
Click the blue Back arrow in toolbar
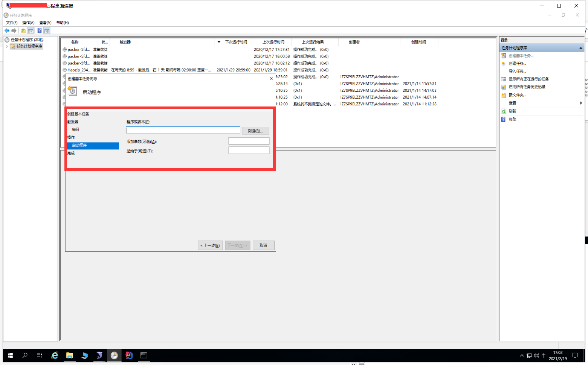7,30
